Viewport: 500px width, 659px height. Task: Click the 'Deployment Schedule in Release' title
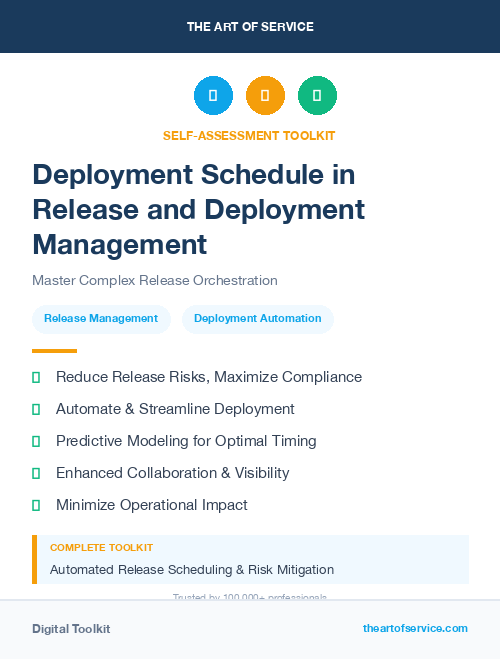[199, 209]
